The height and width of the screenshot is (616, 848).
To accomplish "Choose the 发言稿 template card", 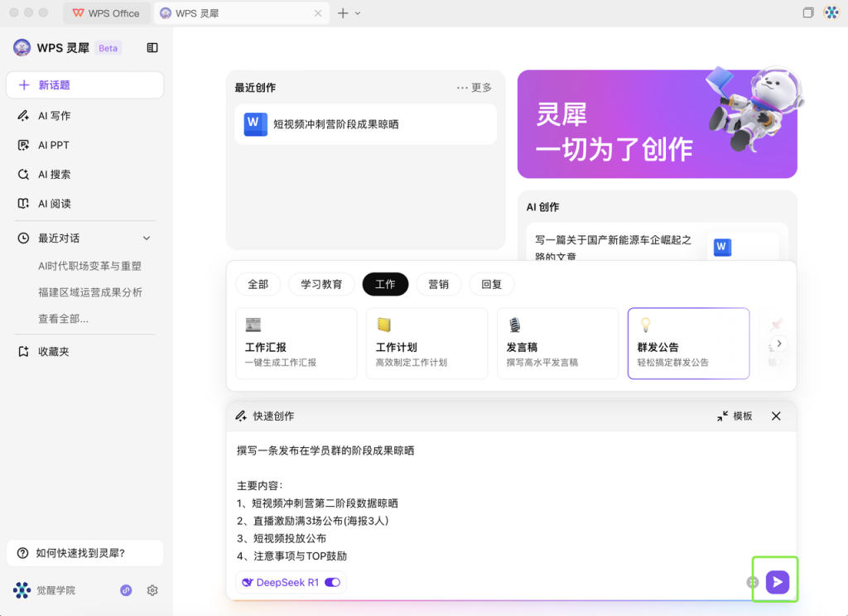I will (557, 344).
